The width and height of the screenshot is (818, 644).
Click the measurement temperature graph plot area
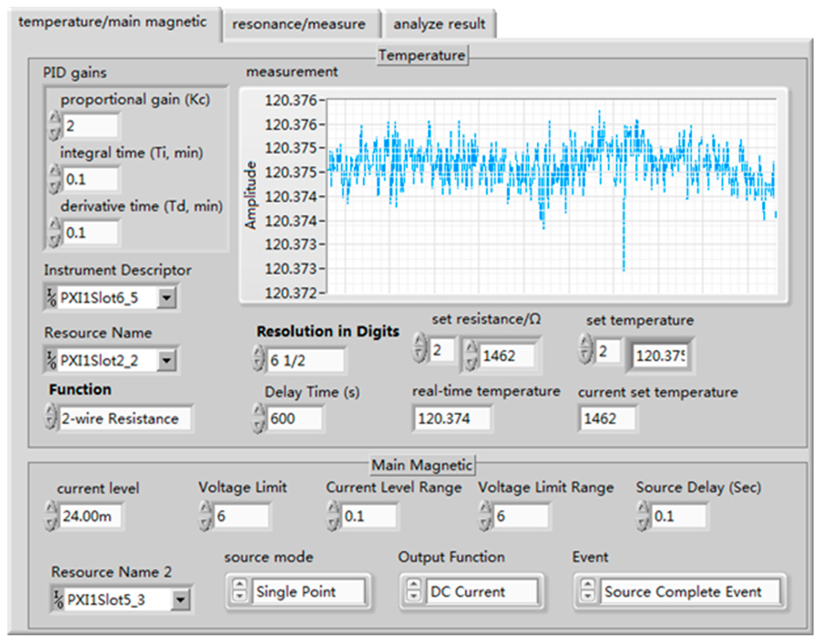click(551, 196)
